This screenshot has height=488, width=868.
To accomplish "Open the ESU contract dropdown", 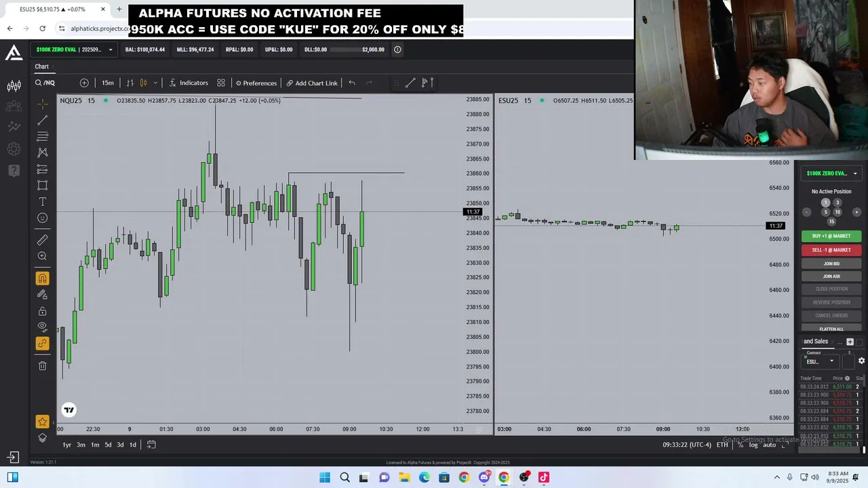I will [819, 361].
